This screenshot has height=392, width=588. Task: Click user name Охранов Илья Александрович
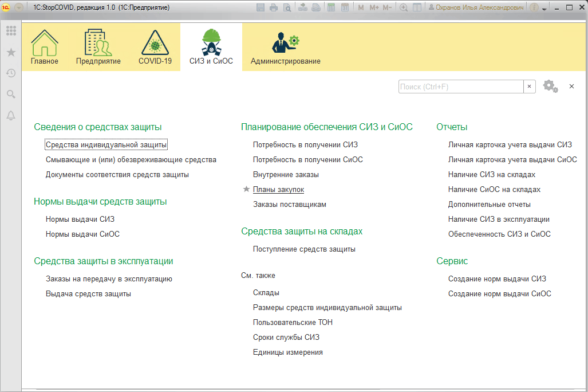click(x=476, y=7)
